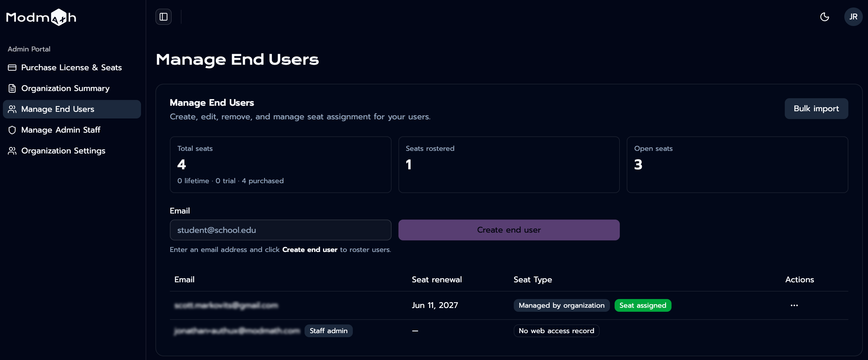The image size is (868, 360).
Task: Click the No web access record badge
Action: point(556,331)
